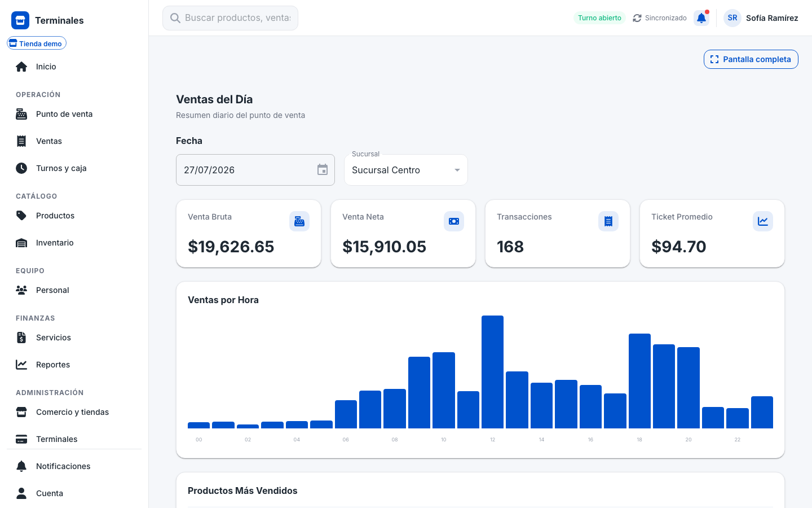
Task: Click the Servicios invoice icon
Action: click(x=21, y=338)
